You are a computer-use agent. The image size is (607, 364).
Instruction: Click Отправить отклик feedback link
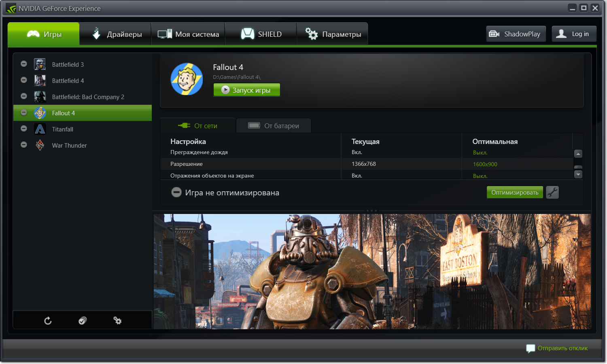[562, 348]
